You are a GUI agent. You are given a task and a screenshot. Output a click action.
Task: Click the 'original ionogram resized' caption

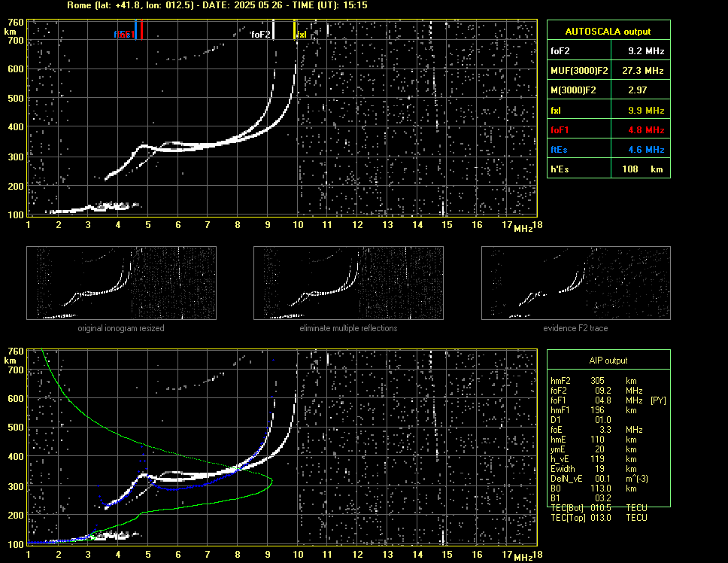121,328
